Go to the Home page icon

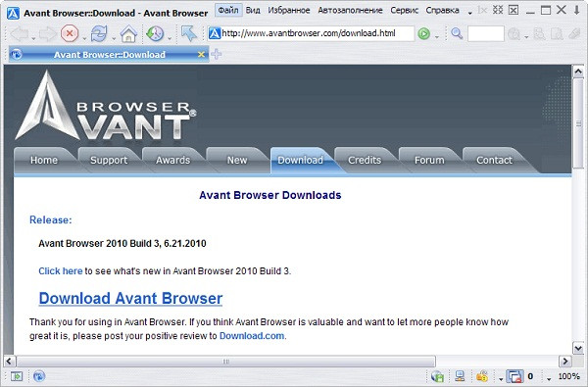128,33
